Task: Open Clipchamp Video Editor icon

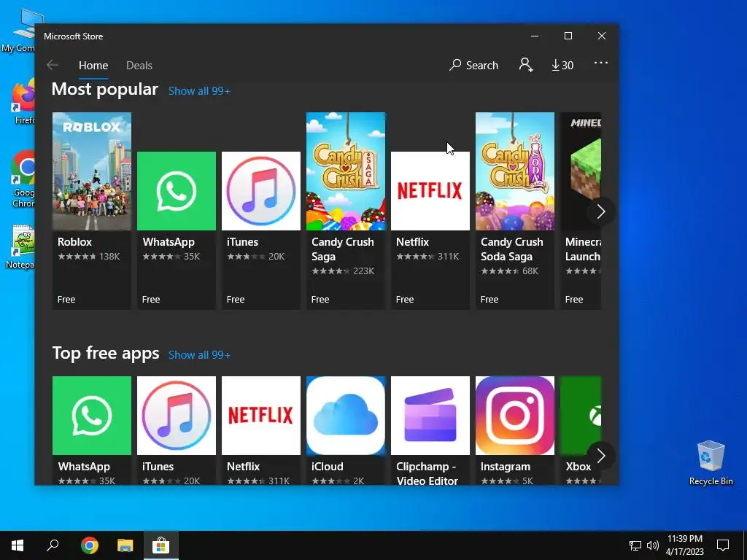Action: [430, 415]
